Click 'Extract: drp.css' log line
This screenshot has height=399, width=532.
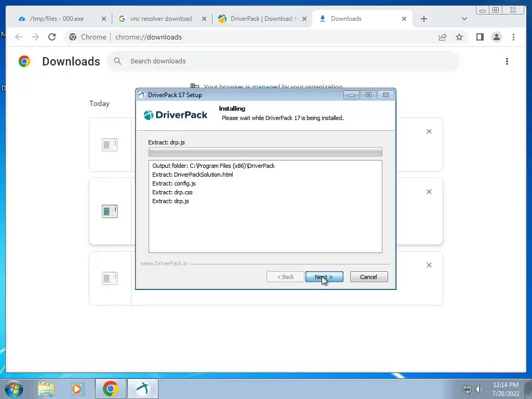pos(172,192)
